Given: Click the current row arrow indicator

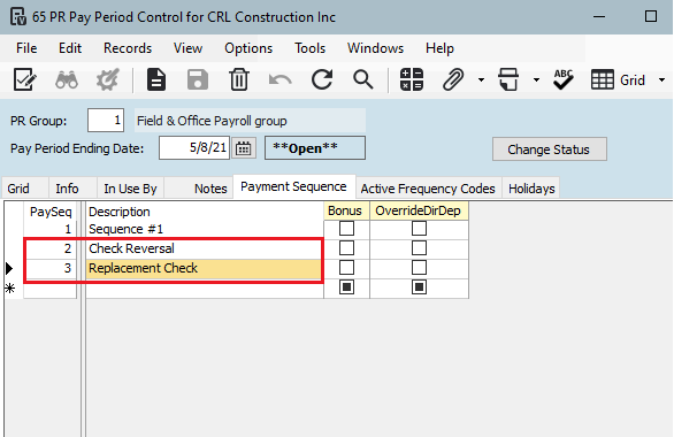Looking at the screenshot, I should [x=9, y=268].
